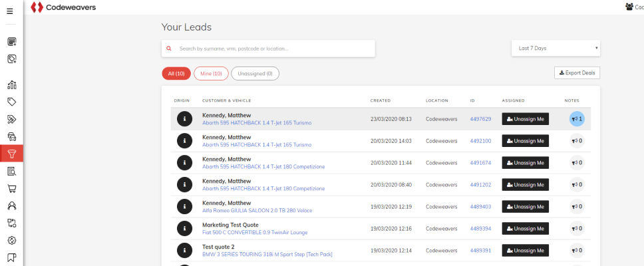Click the Codeweavers logo
The width and height of the screenshot is (644, 266).
[x=63, y=7]
